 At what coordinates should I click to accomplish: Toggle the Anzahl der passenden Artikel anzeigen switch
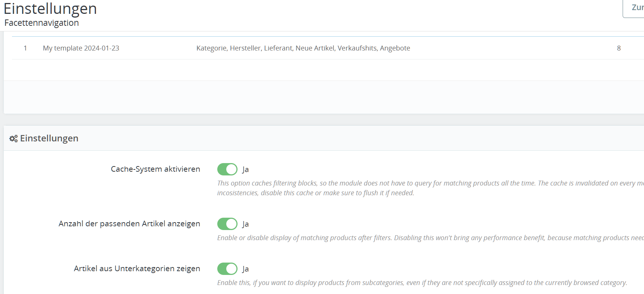(227, 224)
